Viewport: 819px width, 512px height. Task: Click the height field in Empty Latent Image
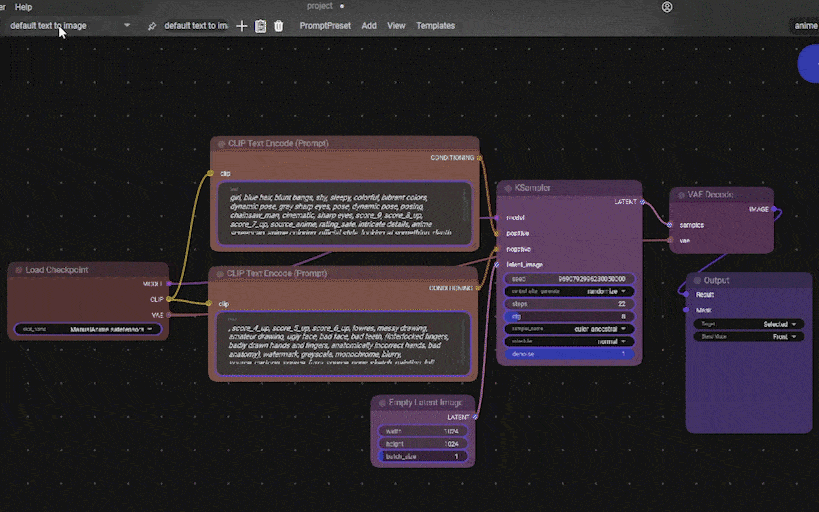point(423,444)
